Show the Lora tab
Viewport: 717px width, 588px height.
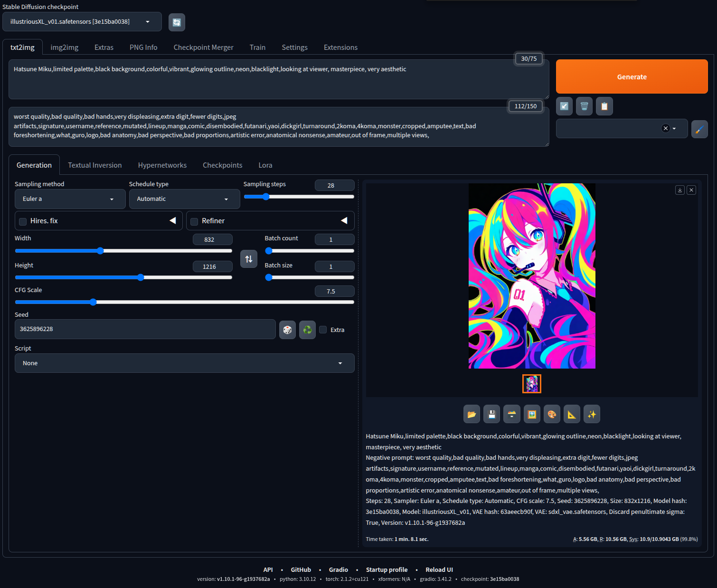coord(265,165)
